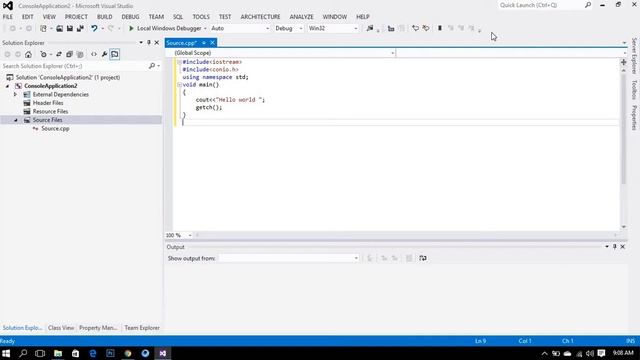Viewport: 640px width, 360px height.
Task: Open the BUILD menu
Action: (104, 17)
